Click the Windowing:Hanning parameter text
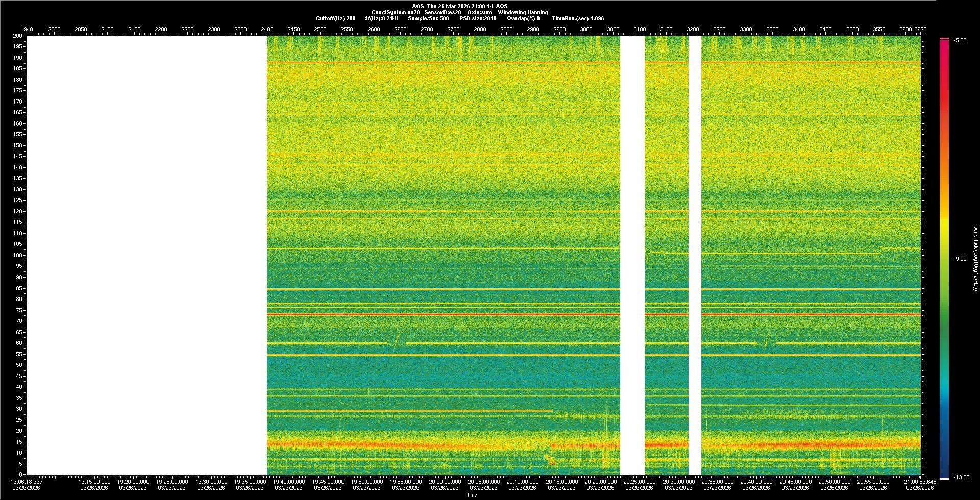 (x=523, y=12)
